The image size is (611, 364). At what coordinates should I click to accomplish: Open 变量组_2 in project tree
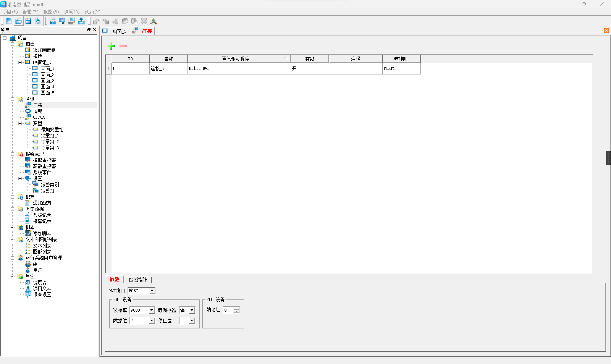click(50, 142)
